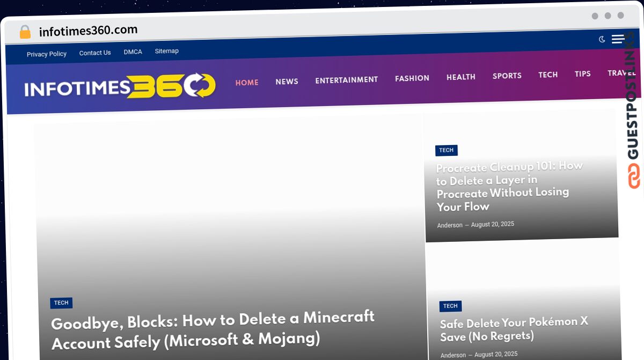Image resolution: width=644 pixels, height=360 pixels.
Task: Click the GuestPostLinks chain logo icon
Action: (634, 176)
